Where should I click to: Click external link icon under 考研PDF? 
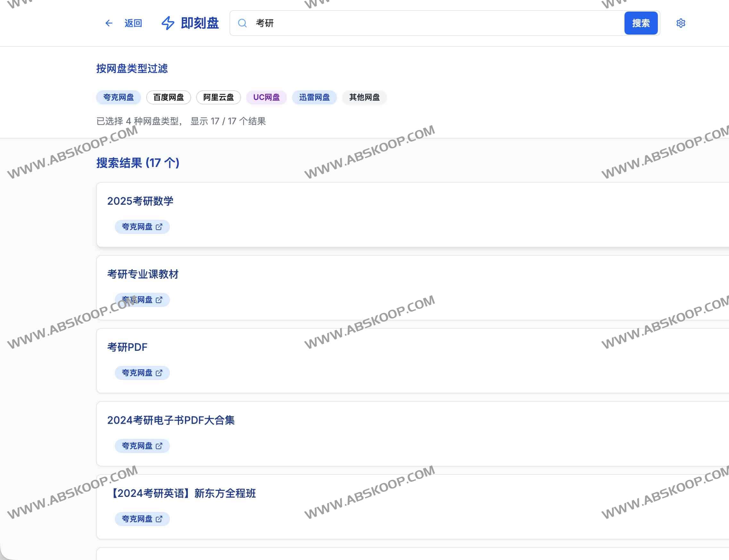point(159,373)
